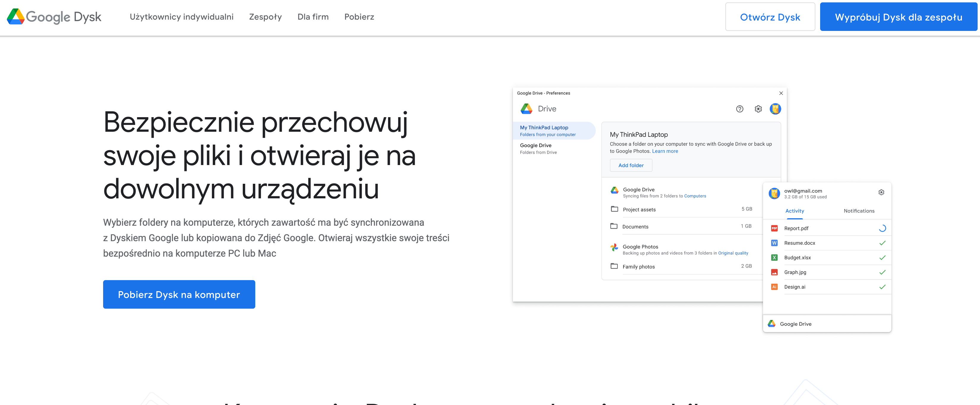Click the Project assets folder icon

coord(615,209)
